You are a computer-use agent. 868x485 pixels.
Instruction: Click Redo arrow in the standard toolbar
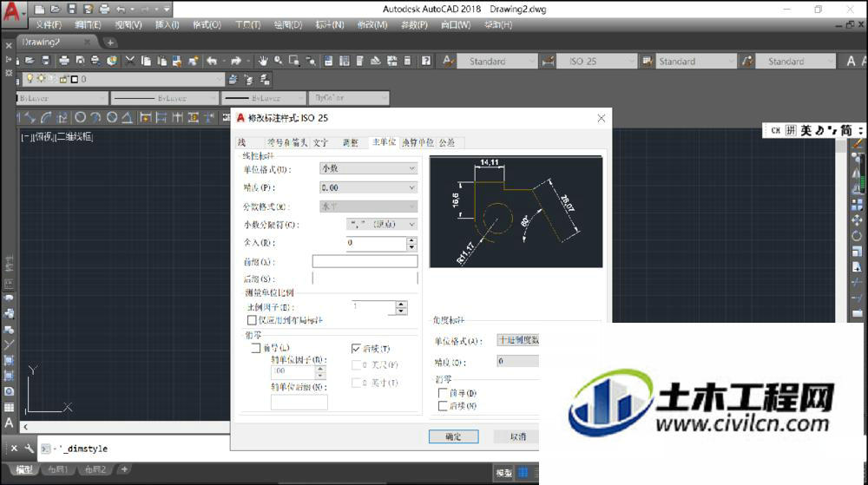tap(236, 61)
